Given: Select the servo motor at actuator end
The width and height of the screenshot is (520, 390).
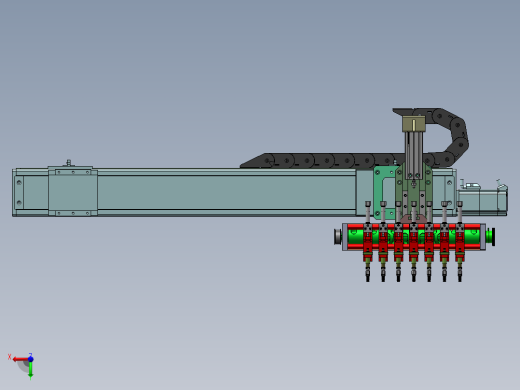Looking at the screenshot, I should pyautogui.click(x=482, y=199).
